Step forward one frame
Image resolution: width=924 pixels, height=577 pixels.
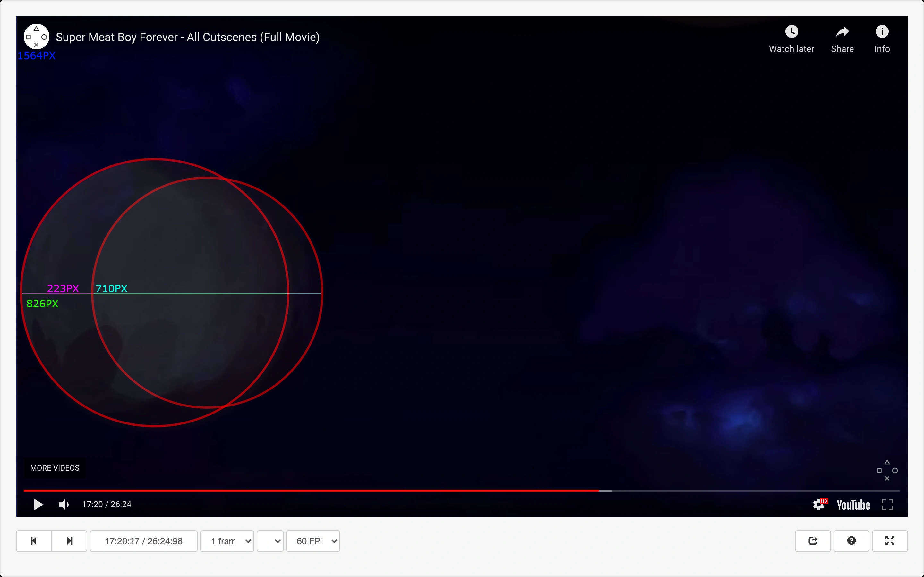(70, 541)
